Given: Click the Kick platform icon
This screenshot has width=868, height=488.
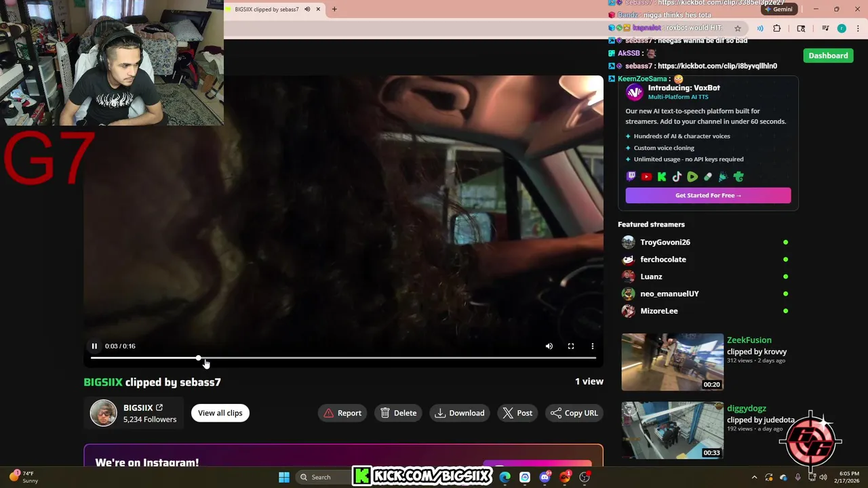Looking at the screenshot, I should click(x=662, y=177).
